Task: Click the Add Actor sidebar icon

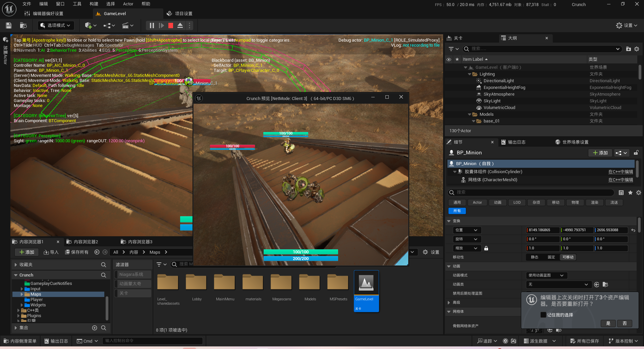Action: point(5,40)
